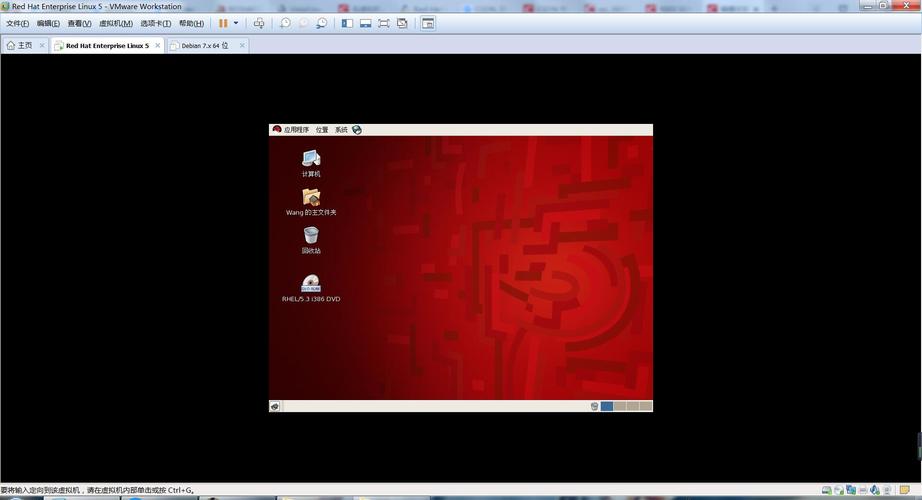922x500 pixels.
Task: Click the show desktop button in bottom panel
Action: click(275, 406)
